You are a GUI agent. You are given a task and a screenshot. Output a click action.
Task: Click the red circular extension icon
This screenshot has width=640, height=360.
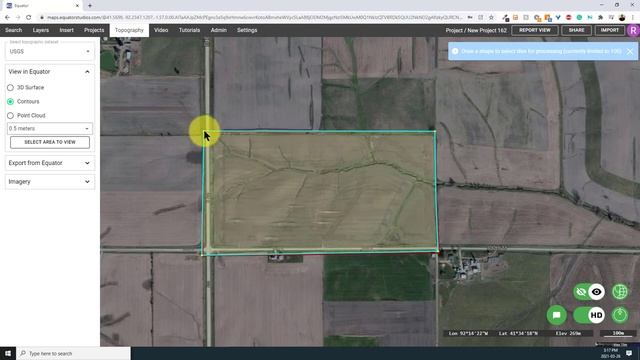(x=569, y=18)
